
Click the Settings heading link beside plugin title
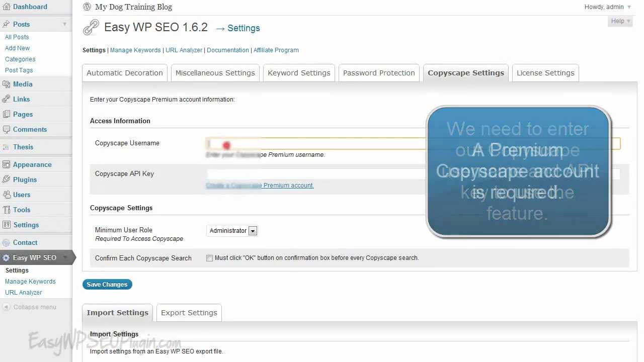click(244, 28)
